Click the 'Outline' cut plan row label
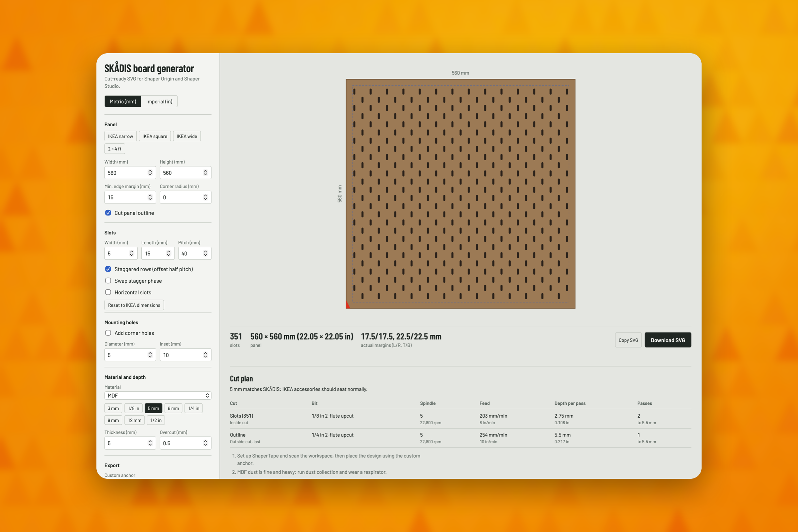 tap(237, 435)
